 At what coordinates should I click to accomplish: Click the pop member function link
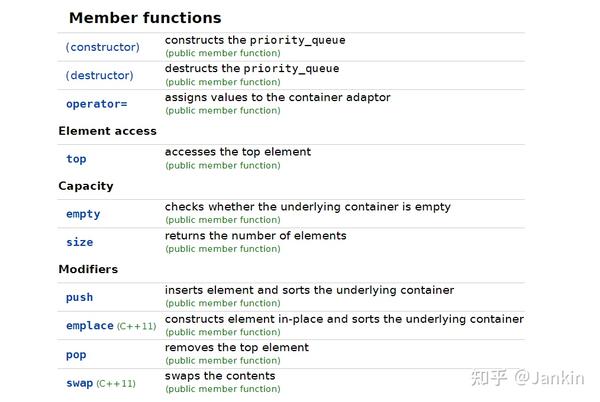pyautogui.click(x=76, y=355)
